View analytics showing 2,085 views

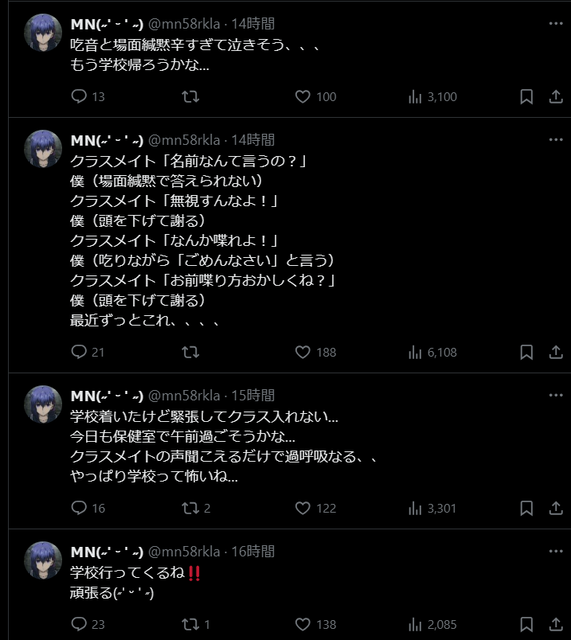point(432,624)
